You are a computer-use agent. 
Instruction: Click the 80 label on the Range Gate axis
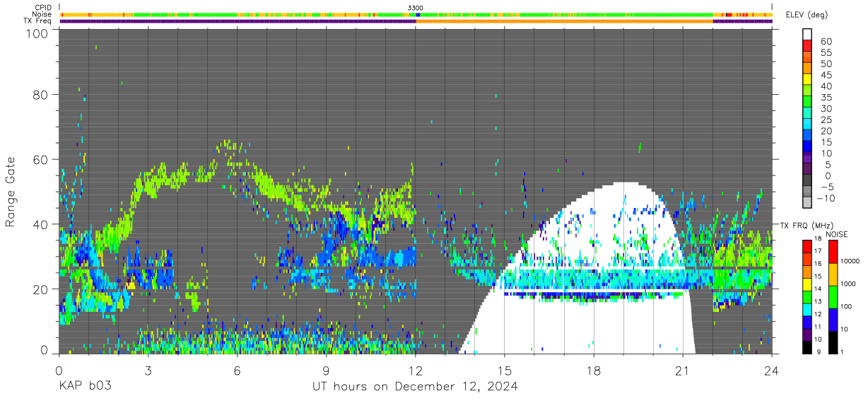(40, 94)
